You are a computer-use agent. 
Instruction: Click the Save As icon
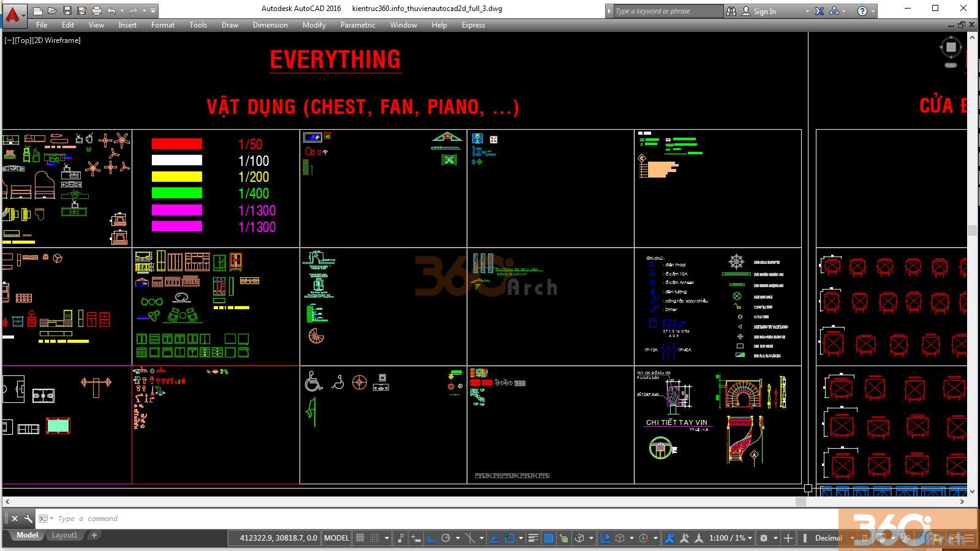[82, 10]
